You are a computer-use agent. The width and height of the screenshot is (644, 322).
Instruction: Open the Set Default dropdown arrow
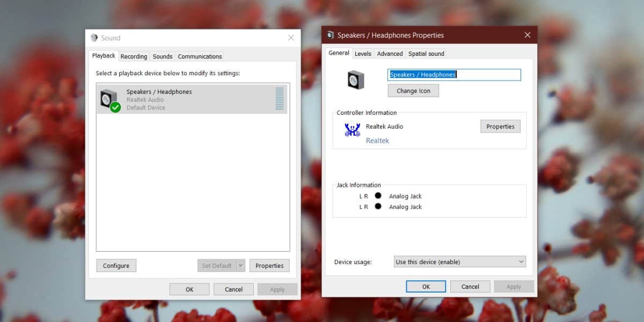point(241,266)
